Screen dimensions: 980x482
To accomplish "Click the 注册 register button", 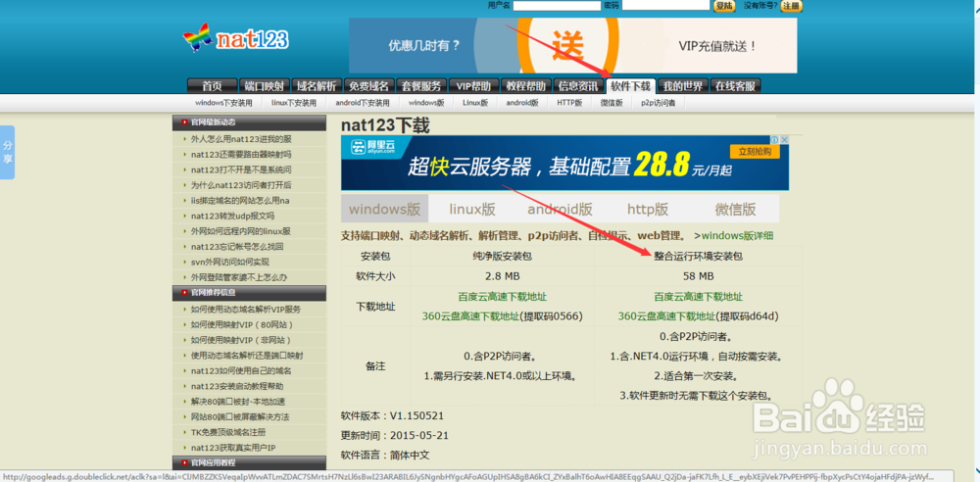I will point(791,6).
